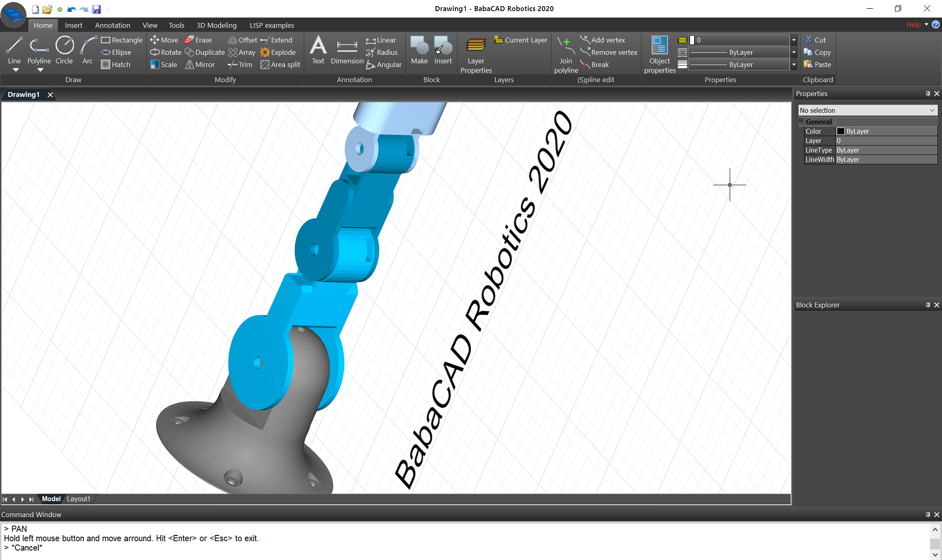Switch to the LISP examples tab
Screen dimensions: 942x560
pyautogui.click(x=271, y=25)
